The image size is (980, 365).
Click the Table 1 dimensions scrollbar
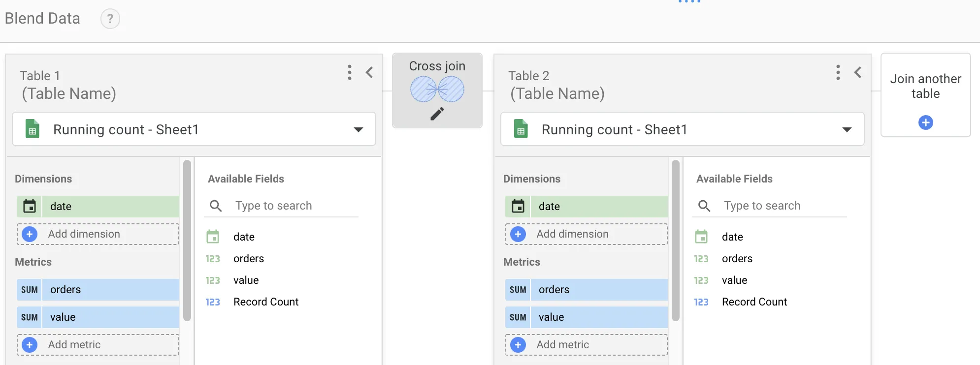click(187, 241)
